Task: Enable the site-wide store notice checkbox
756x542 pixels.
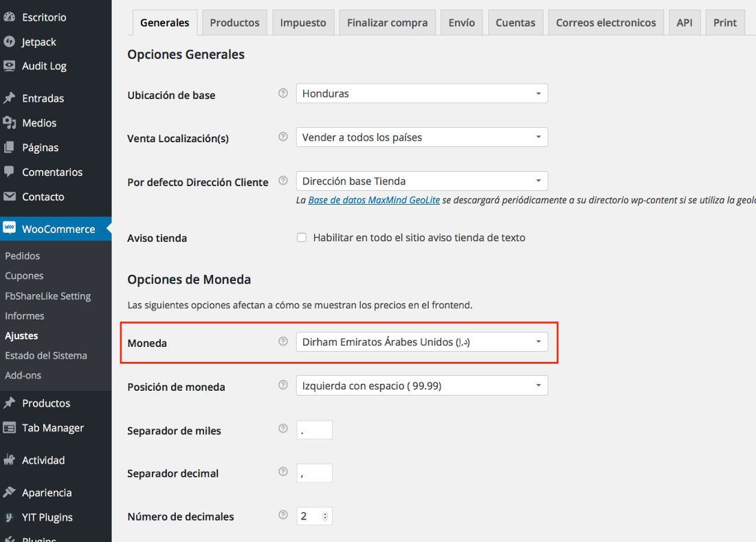Action: point(302,238)
